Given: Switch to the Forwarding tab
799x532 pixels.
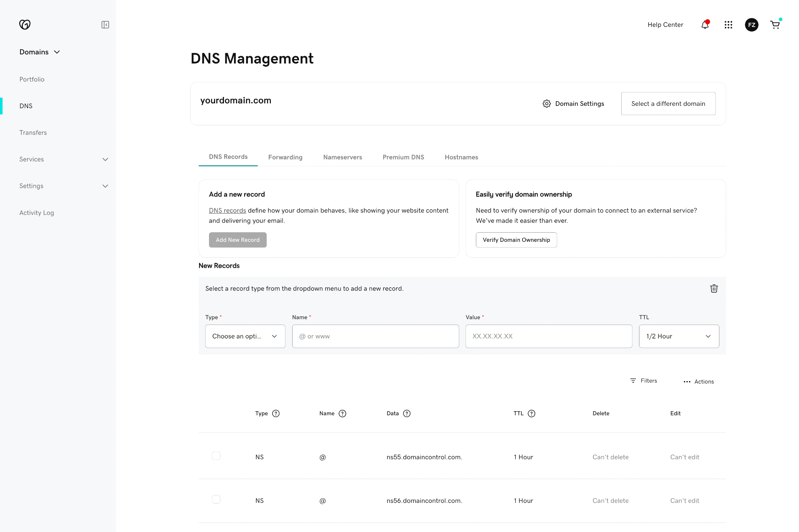Looking at the screenshot, I should [x=285, y=157].
